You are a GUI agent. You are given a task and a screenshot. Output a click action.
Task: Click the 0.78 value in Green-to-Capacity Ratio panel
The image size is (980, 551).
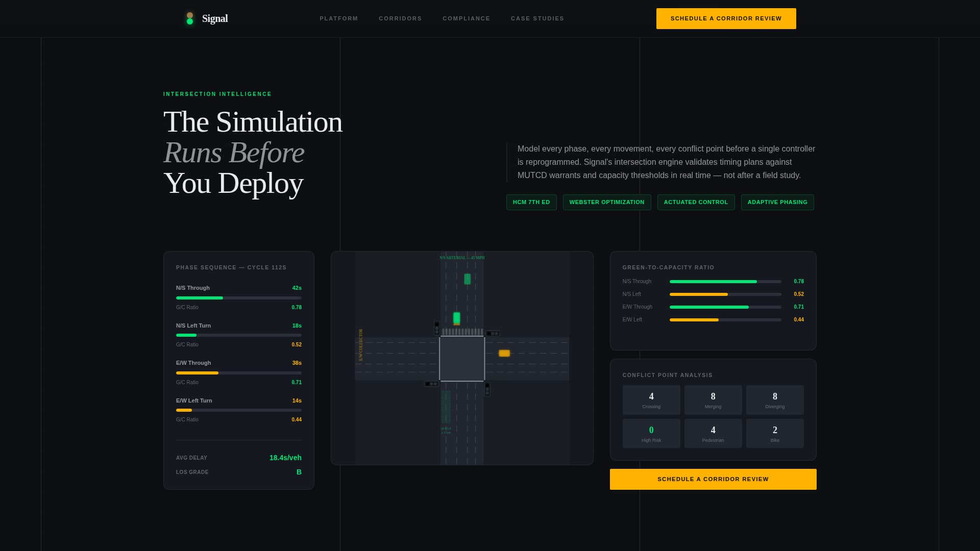click(x=799, y=281)
